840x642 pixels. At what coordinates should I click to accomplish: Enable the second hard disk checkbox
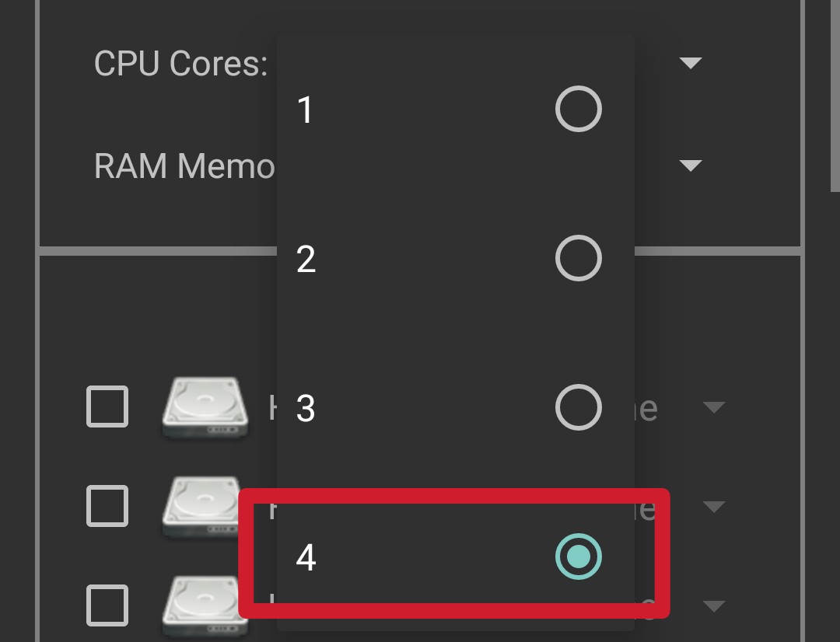pos(107,506)
